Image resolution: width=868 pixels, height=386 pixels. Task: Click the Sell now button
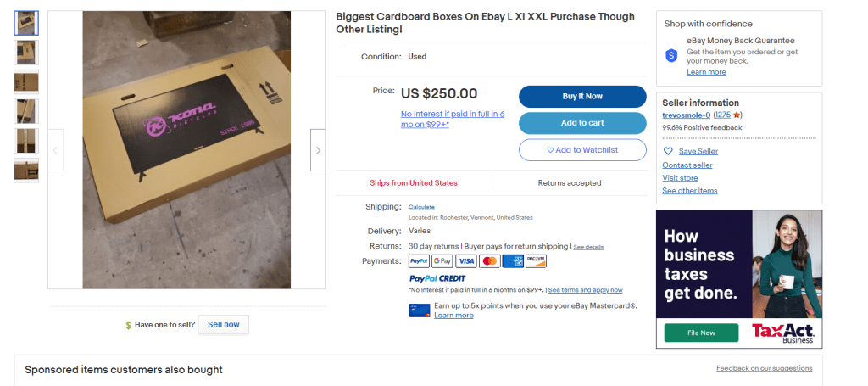tap(224, 325)
